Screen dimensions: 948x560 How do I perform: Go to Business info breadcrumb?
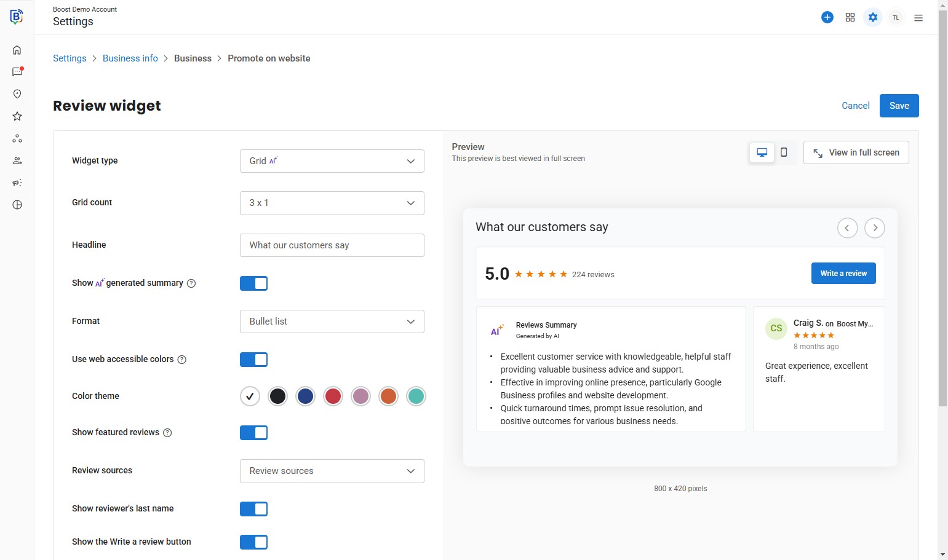(130, 58)
